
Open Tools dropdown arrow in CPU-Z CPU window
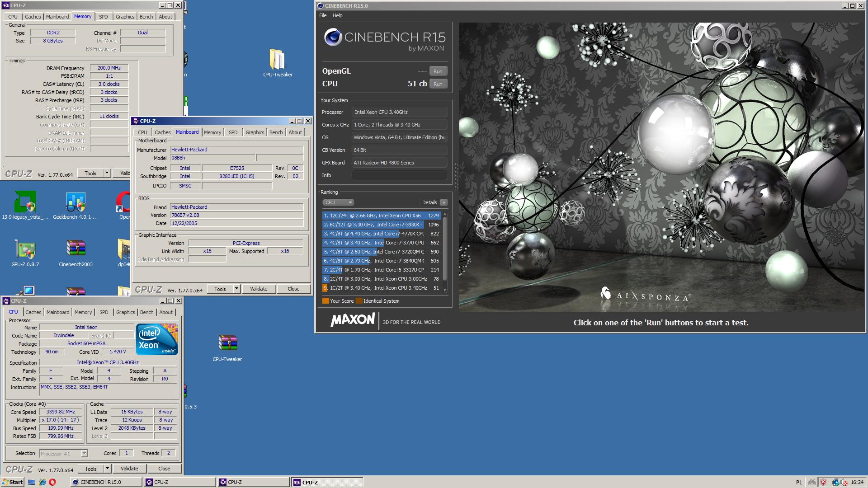coord(107,469)
